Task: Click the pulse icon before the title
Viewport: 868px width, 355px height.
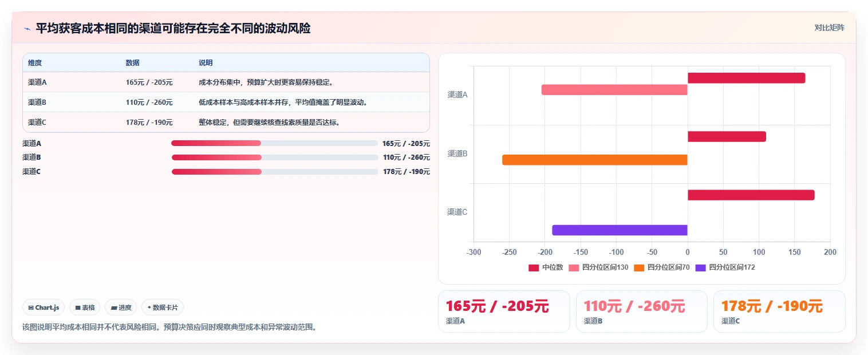Action: pos(27,28)
